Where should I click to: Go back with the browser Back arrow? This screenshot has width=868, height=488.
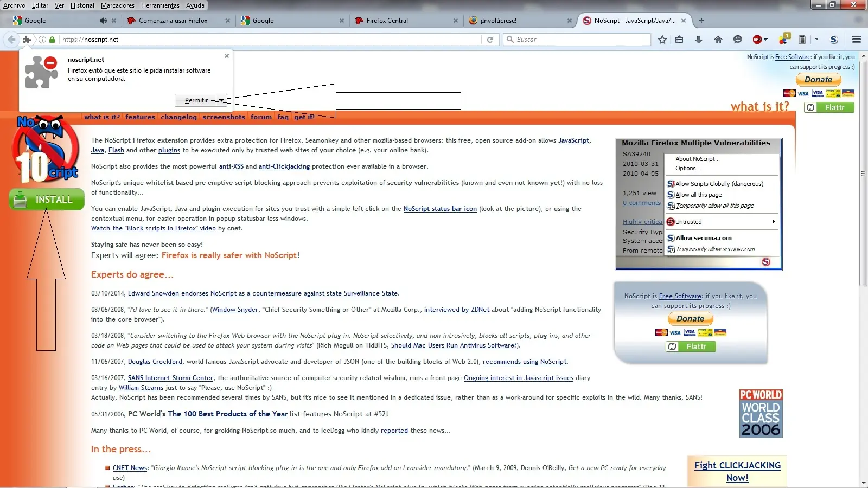tap(11, 40)
